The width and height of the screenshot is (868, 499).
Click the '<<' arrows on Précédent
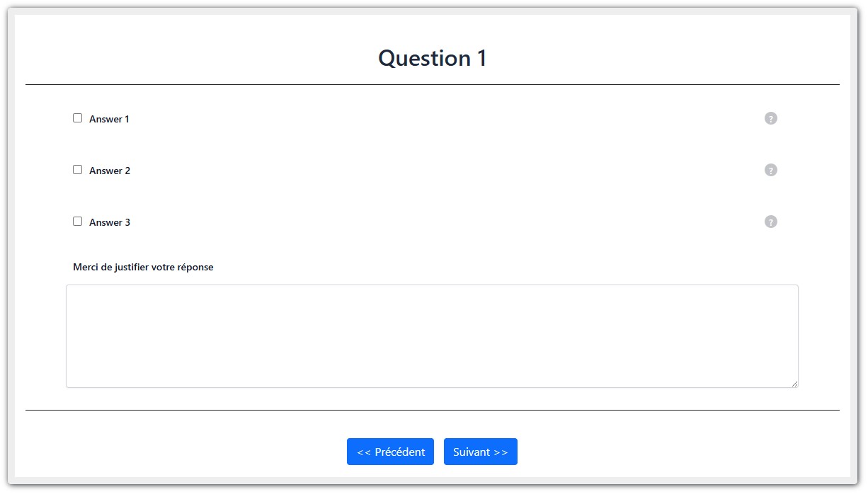point(364,452)
